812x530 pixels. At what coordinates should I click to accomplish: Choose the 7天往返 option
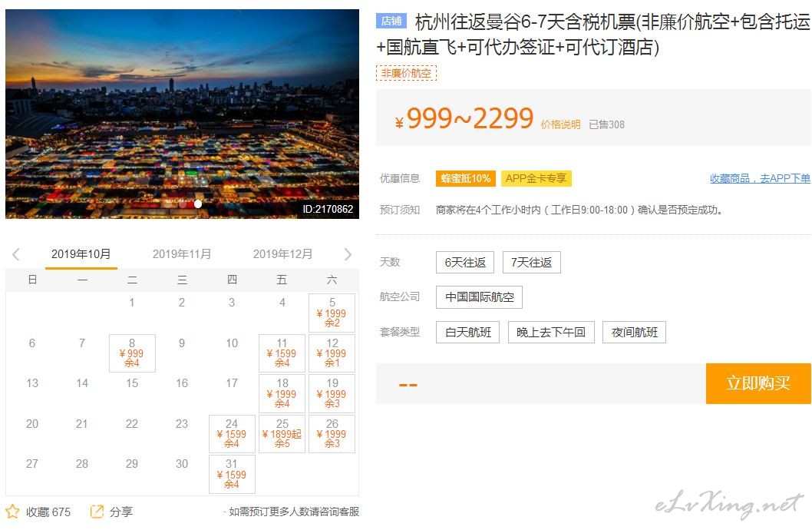(531, 262)
